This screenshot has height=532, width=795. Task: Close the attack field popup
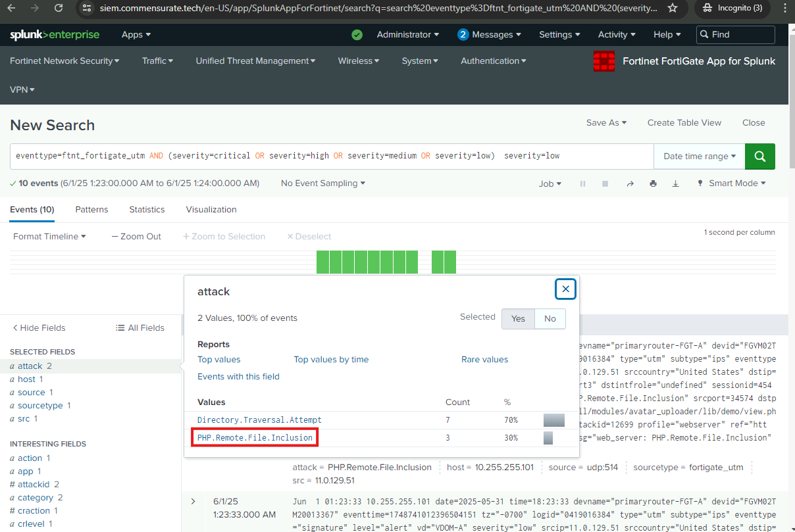click(565, 289)
